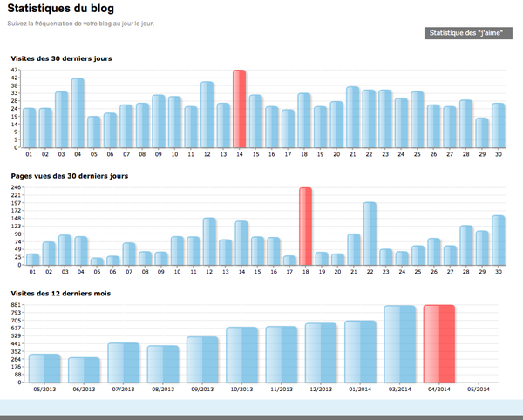
Task: Click day 28 bar in pages vues chart
Action: [466, 245]
